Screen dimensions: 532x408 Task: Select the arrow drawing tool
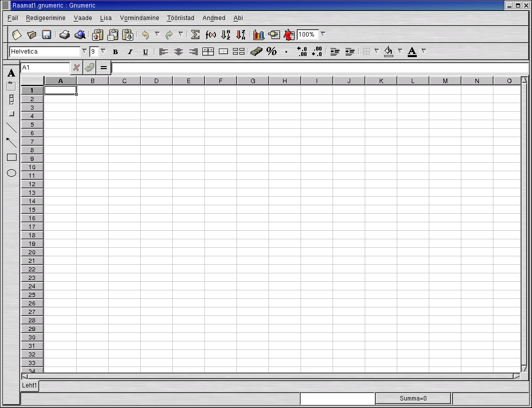point(12,143)
